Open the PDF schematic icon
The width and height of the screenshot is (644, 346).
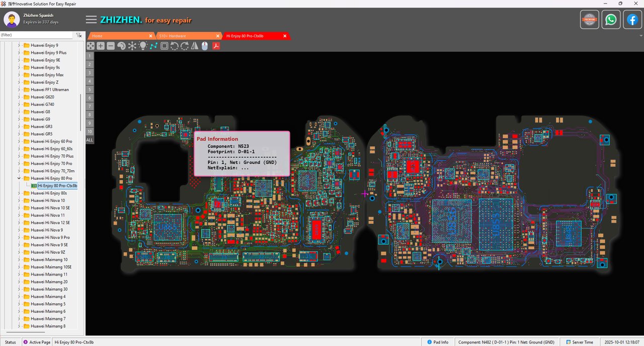(x=216, y=46)
